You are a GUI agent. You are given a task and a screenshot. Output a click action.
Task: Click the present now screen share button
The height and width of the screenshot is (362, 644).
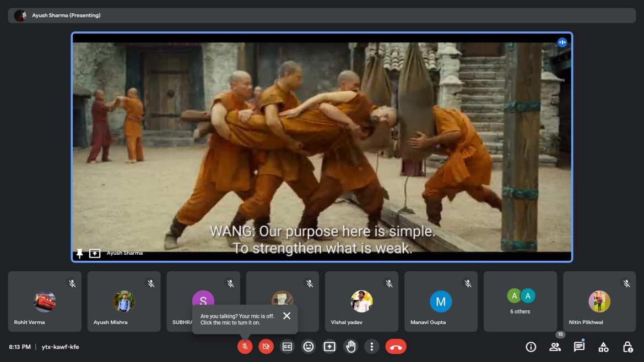click(x=329, y=347)
